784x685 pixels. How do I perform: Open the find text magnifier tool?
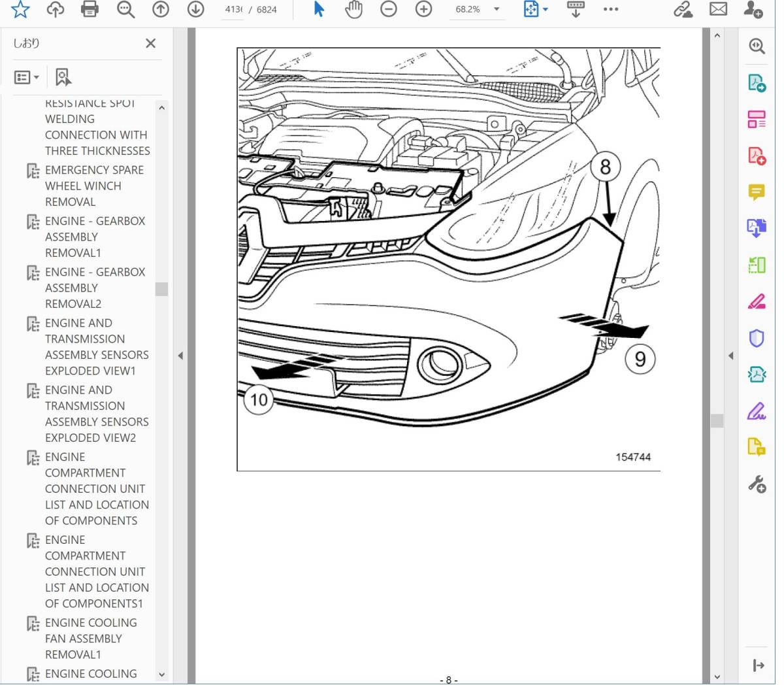pyautogui.click(x=125, y=9)
